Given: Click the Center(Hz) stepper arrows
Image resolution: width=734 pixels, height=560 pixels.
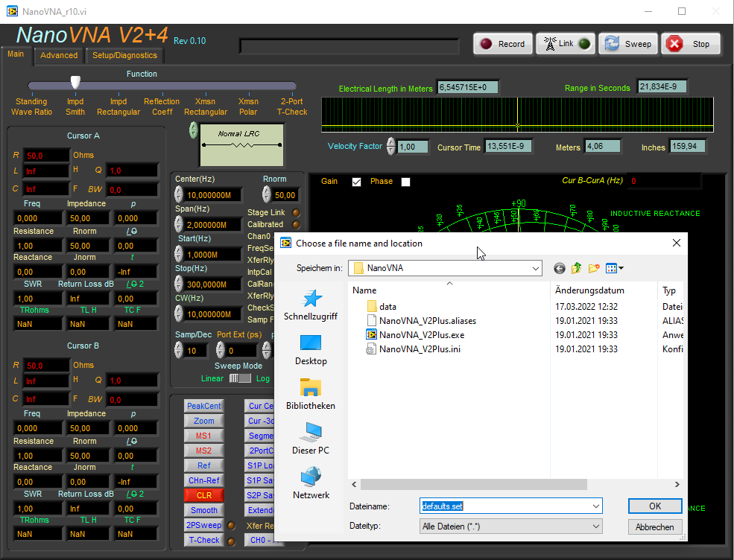Looking at the screenshot, I should click(x=178, y=194).
